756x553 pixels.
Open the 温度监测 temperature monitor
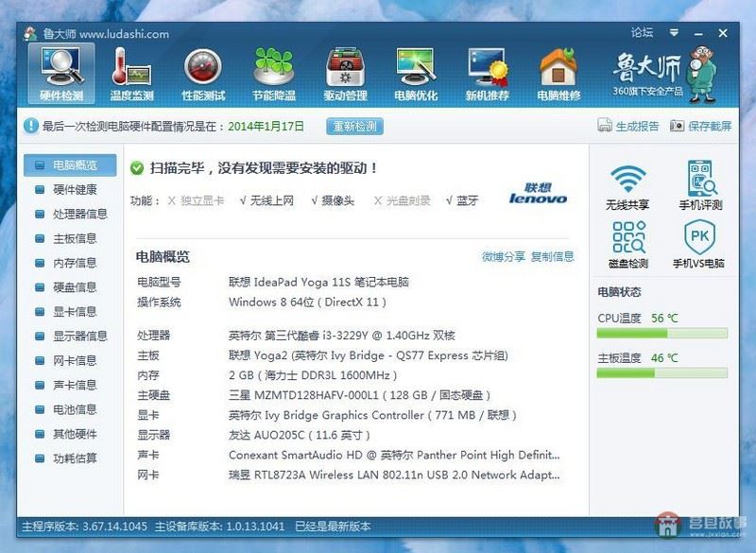(131, 74)
